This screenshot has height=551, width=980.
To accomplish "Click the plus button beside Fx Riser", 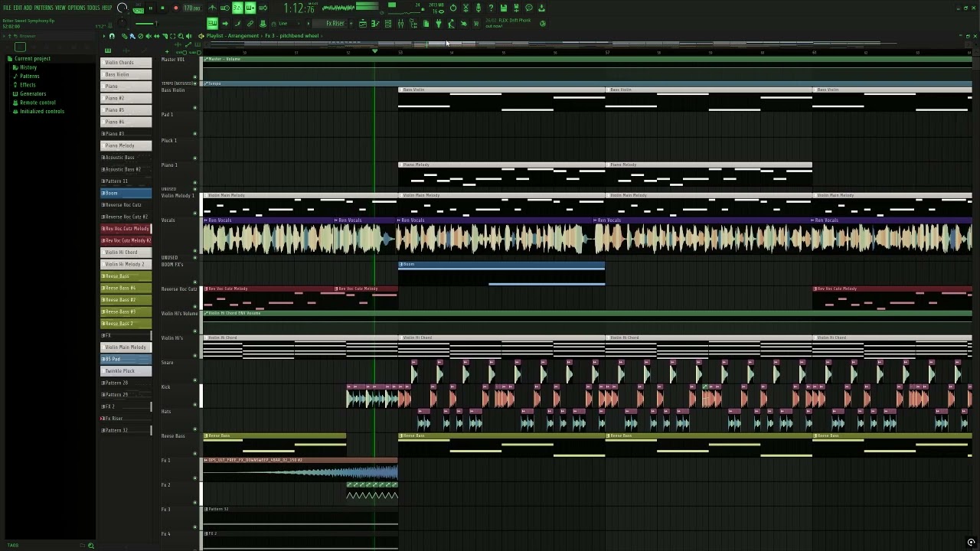I will (x=351, y=23).
